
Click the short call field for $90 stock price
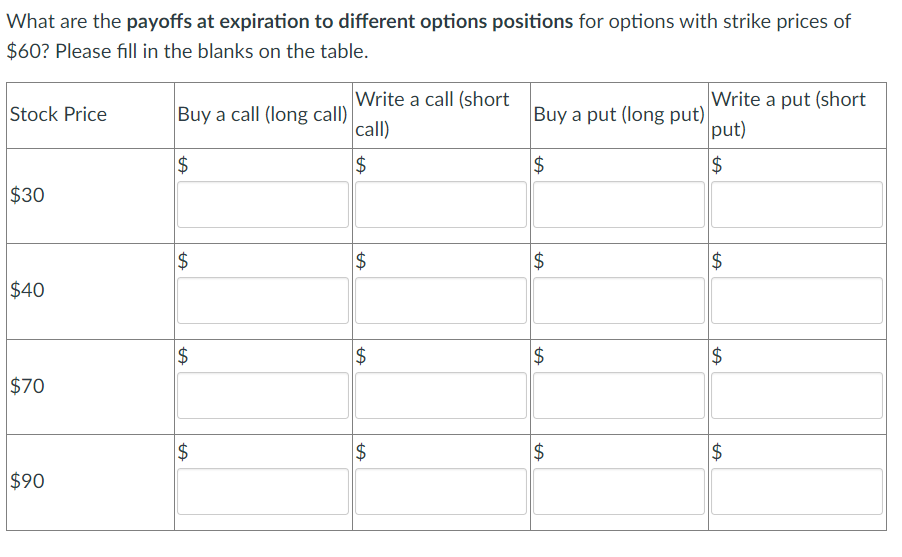pos(441,491)
